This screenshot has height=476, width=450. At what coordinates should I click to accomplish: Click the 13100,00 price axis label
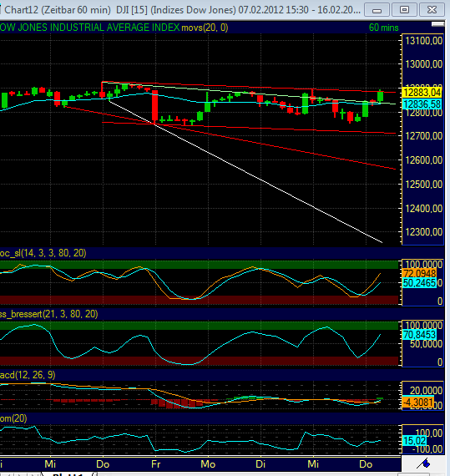click(x=424, y=41)
